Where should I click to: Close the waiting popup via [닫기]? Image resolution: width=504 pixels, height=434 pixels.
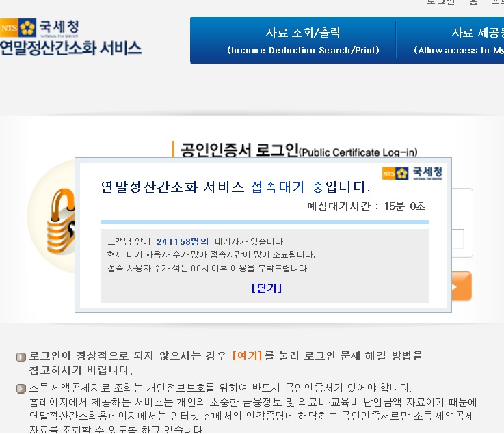[267, 288]
